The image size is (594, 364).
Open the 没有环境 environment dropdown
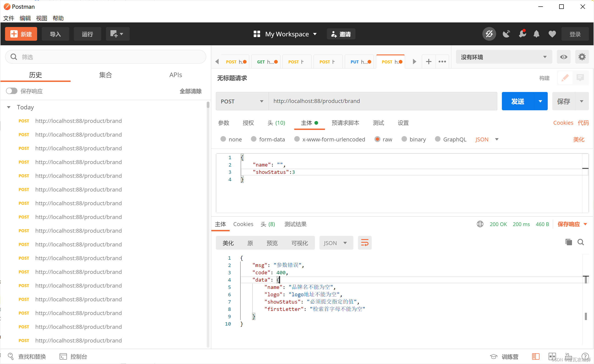tap(504, 57)
